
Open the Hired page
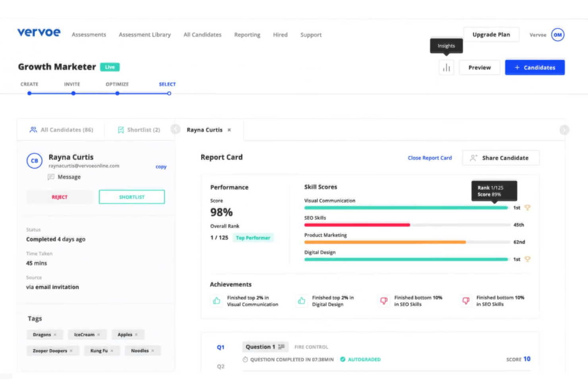(x=280, y=35)
